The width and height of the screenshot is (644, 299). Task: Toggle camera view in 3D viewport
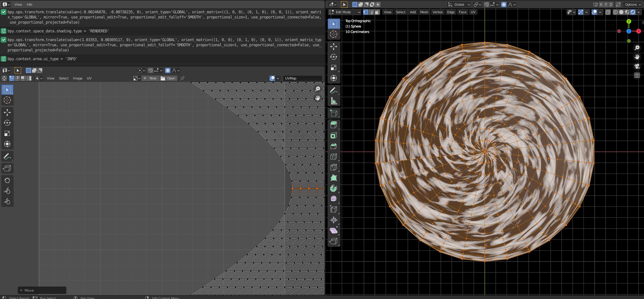(x=637, y=66)
